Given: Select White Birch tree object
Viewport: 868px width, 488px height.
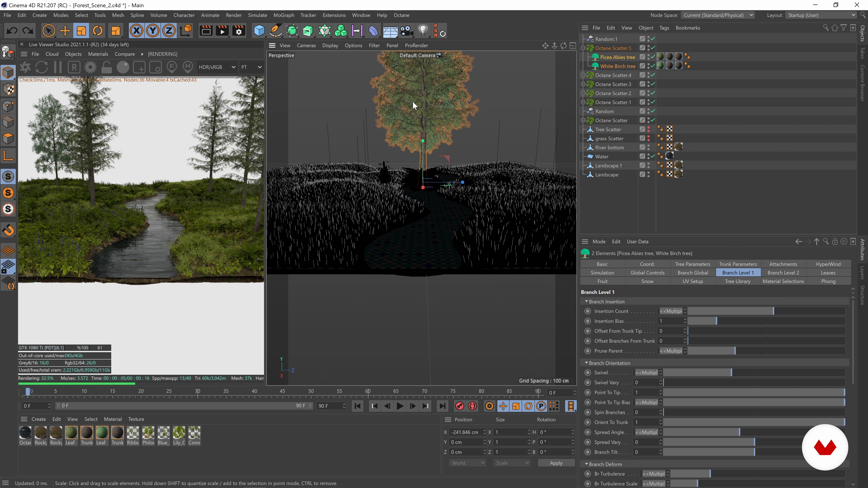Looking at the screenshot, I should [x=617, y=66].
